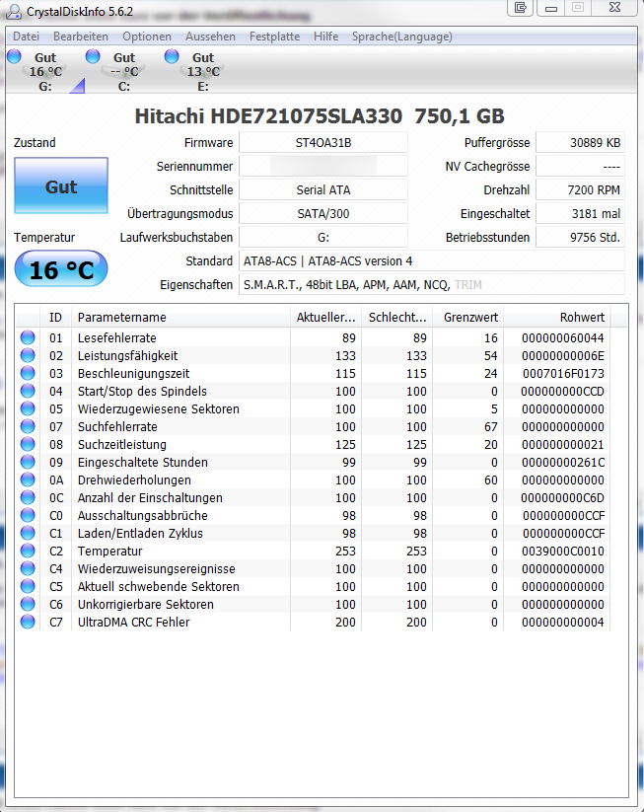Click the Seriennummer field
The image size is (644, 812).
[x=323, y=166]
